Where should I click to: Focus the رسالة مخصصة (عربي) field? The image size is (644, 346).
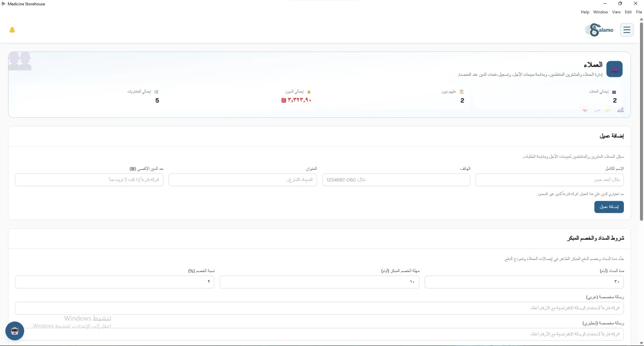[320, 308]
